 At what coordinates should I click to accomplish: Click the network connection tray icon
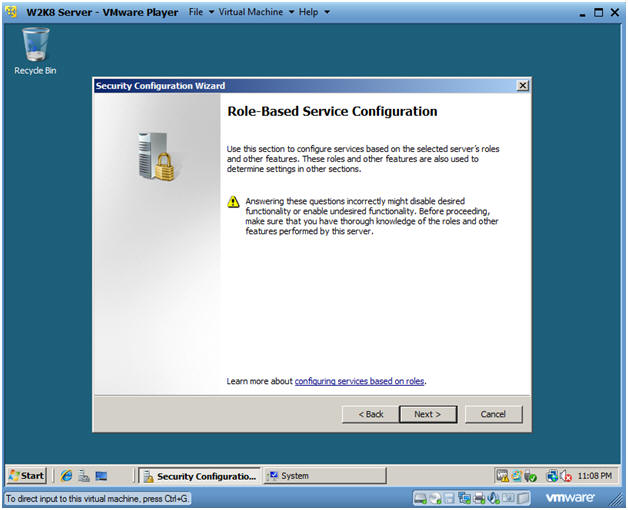(x=552, y=476)
